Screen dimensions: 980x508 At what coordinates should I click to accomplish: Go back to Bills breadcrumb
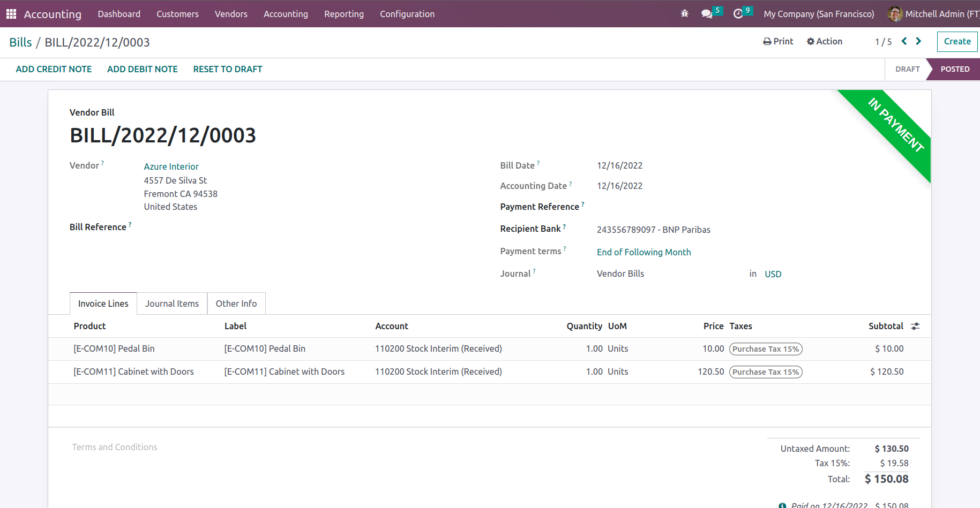click(20, 42)
